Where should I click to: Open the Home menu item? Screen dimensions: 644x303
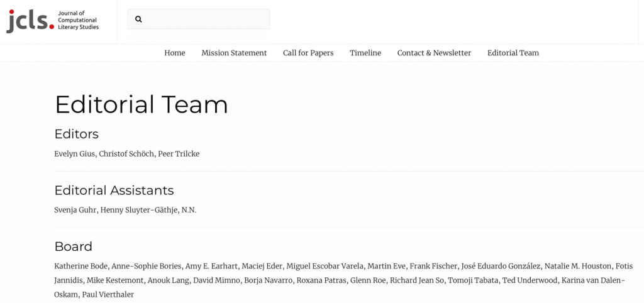point(175,53)
